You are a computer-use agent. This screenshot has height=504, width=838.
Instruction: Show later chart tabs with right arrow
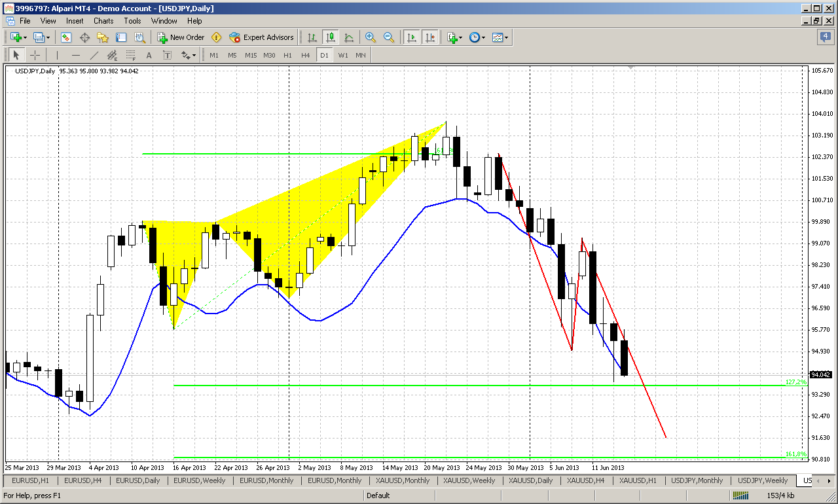(x=828, y=481)
